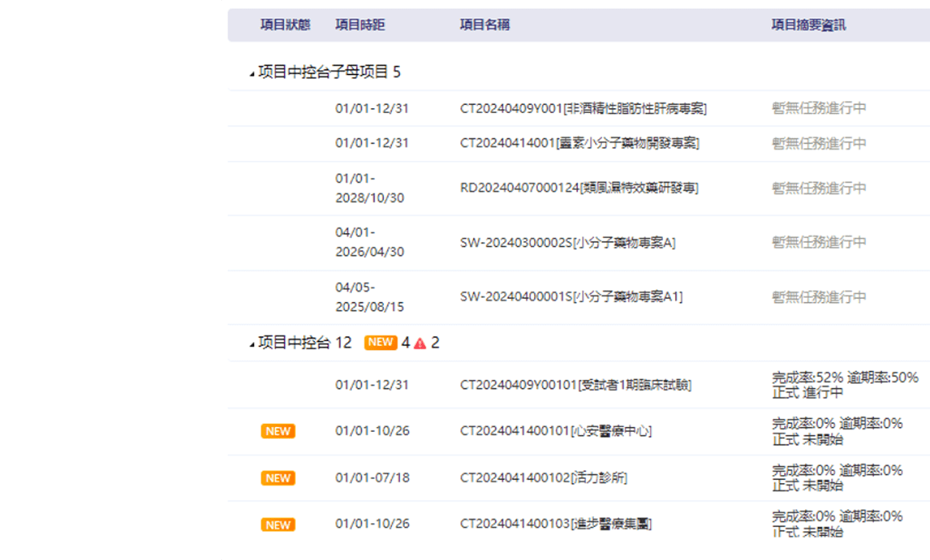
Task: Click the 項目名稱 column header
Action: click(484, 25)
